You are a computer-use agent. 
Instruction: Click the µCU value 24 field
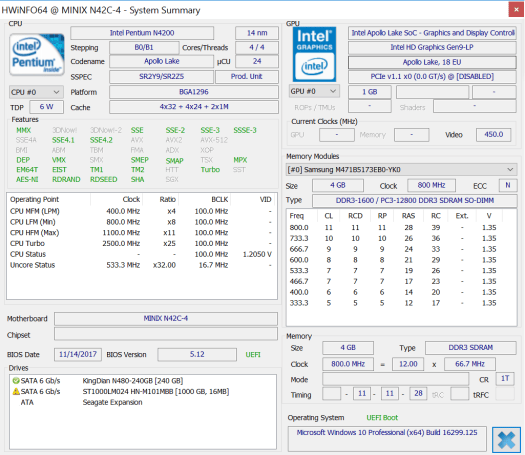tap(257, 62)
